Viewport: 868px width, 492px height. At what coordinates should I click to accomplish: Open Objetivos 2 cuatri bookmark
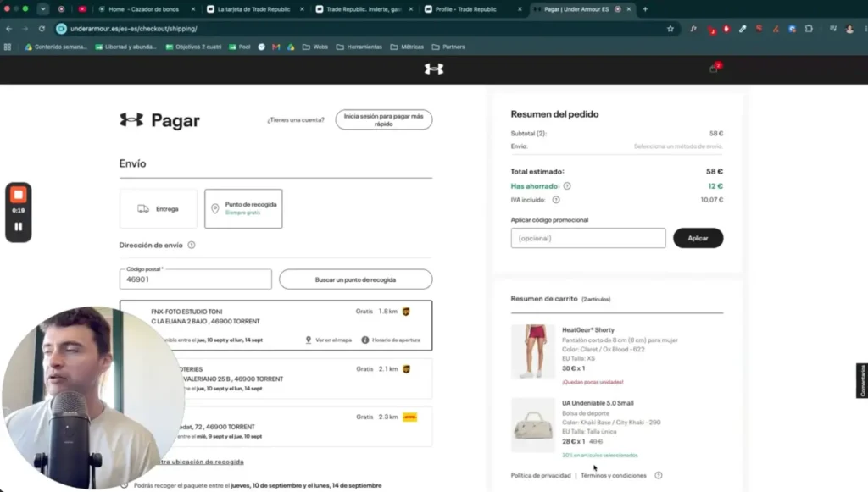194,47
